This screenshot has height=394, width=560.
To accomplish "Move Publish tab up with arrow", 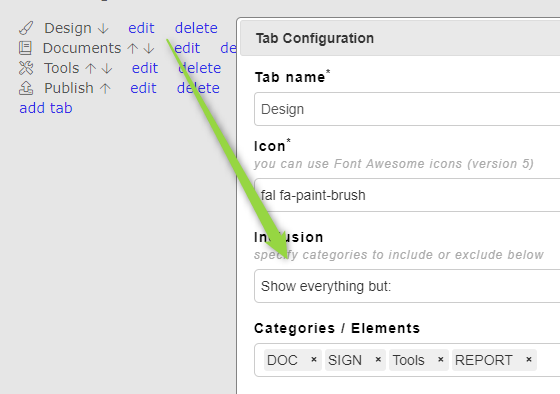I will tap(105, 89).
